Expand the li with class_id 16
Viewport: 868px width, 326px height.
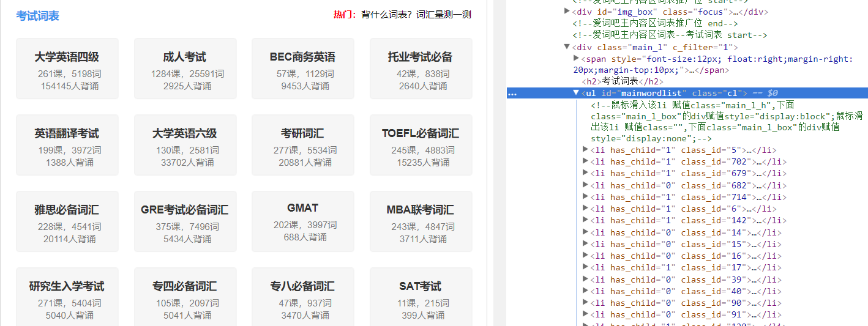(x=585, y=254)
